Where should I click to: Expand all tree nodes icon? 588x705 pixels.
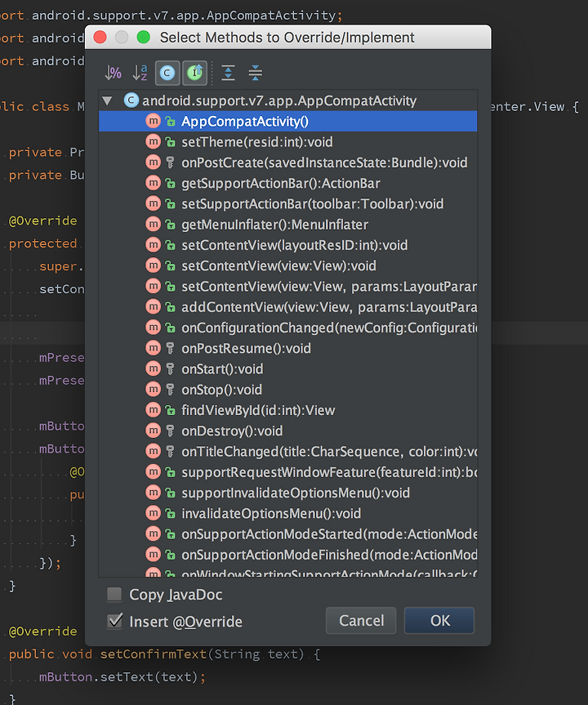click(x=229, y=73)
